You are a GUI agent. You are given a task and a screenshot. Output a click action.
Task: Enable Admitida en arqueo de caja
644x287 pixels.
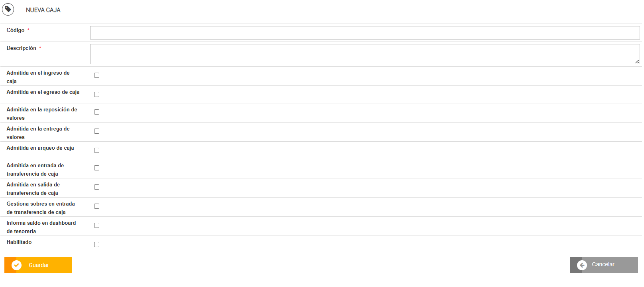pos(97,150)
